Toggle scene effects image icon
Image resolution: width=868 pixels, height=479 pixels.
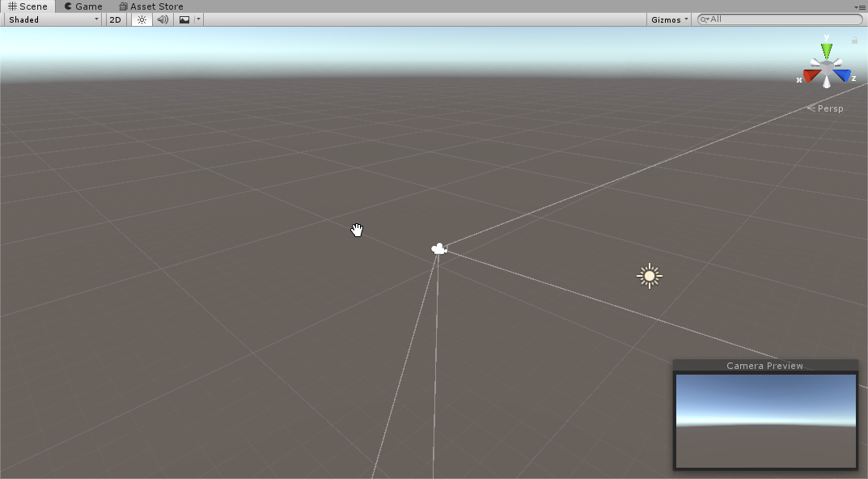coord(184,19)
